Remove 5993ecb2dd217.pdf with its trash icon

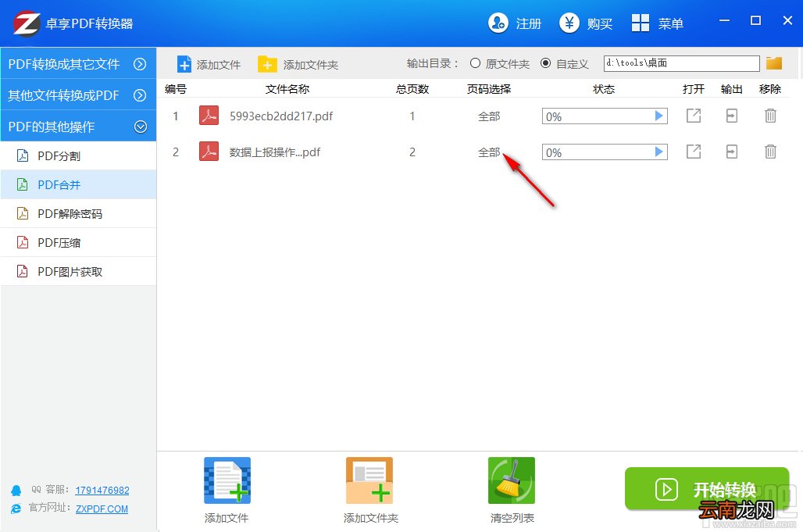click(770, 116)
